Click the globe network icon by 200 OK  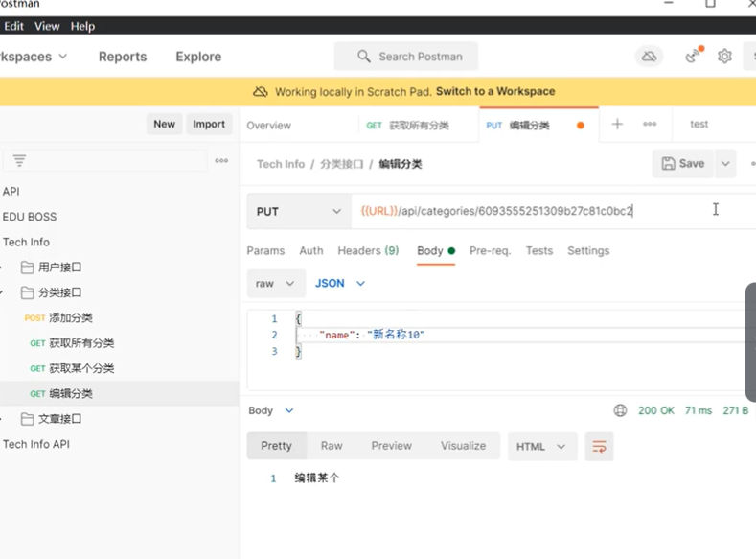click(x=620, y=410)
